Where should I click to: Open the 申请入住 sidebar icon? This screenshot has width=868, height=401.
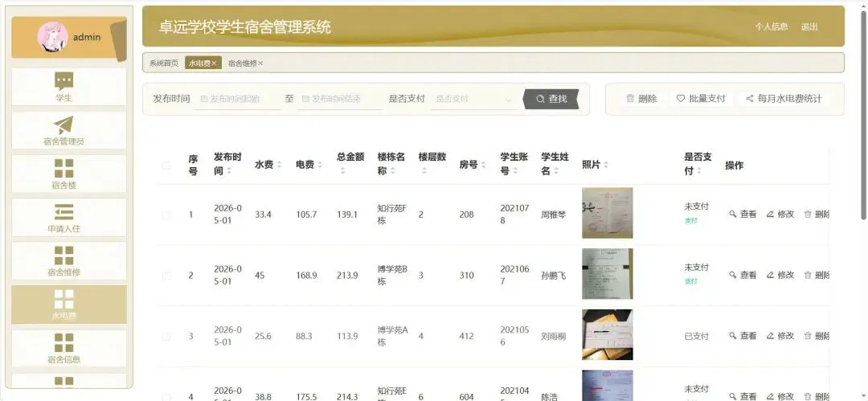pos(63,211)
